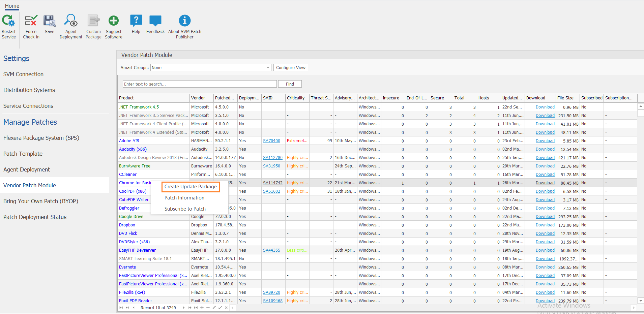
Task: Click the Feedback speech bubble icon
Action: click(x=155, y=21)
